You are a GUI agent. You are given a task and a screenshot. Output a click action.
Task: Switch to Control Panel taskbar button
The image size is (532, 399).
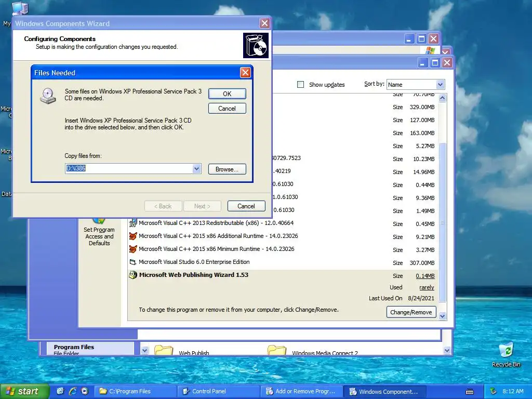click(219, 392)
